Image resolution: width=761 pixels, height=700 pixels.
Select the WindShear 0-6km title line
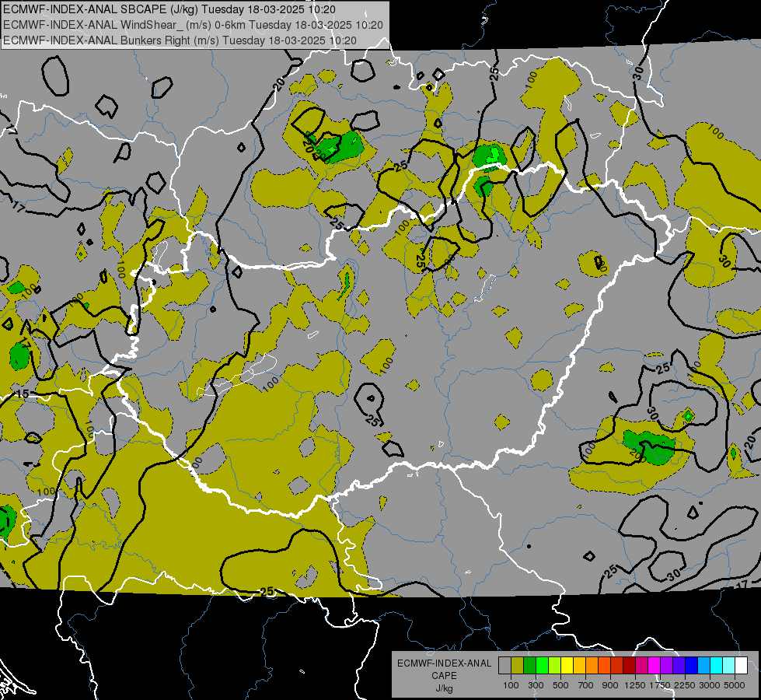click(193, 25)
